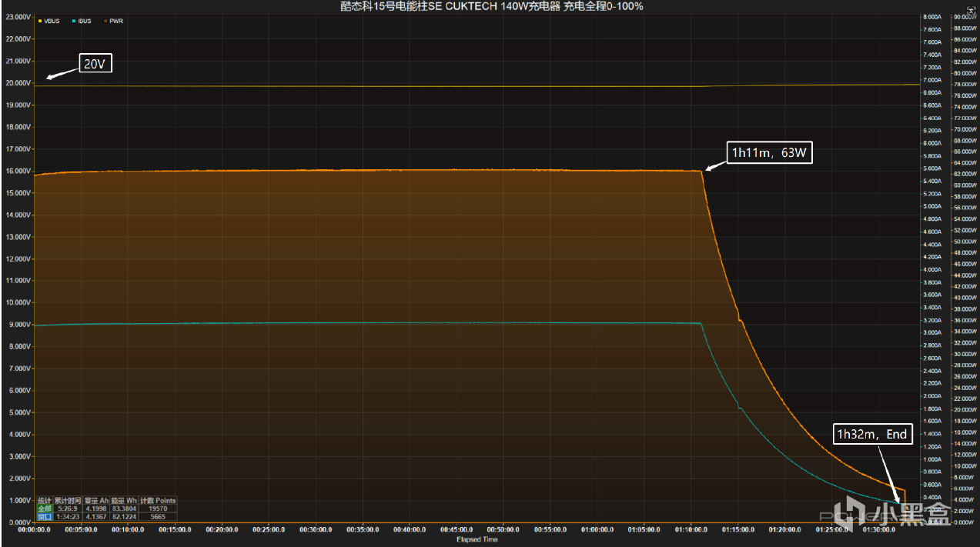Screen dimensions: 980x547
Task: Click the 36.000W power axis label
Action: point(965,320)
